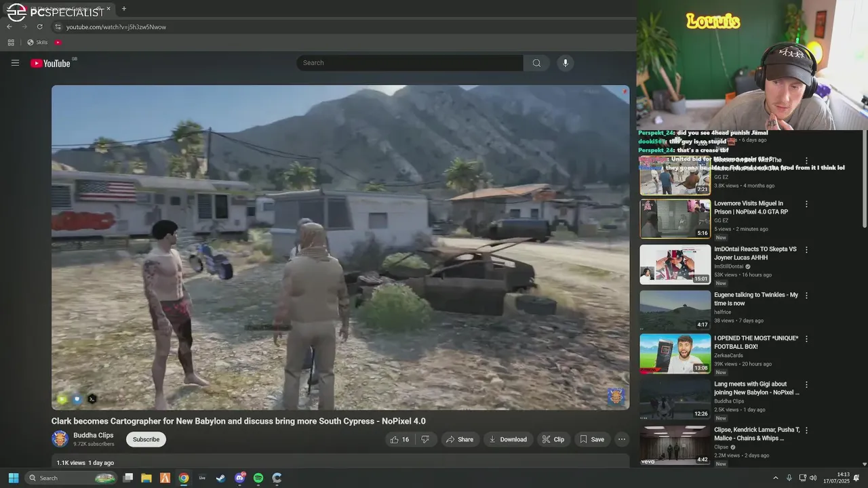Viewport: 868px width, 488px height.
Task: Open Lang meets with Gigi video title
Action: 756,388
